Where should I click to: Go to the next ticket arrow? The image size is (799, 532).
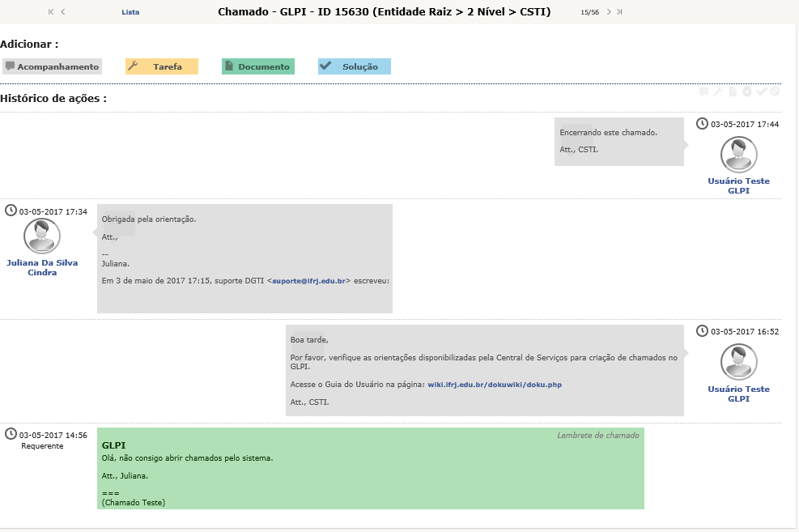pyautogui.click(x=608, y=12)
